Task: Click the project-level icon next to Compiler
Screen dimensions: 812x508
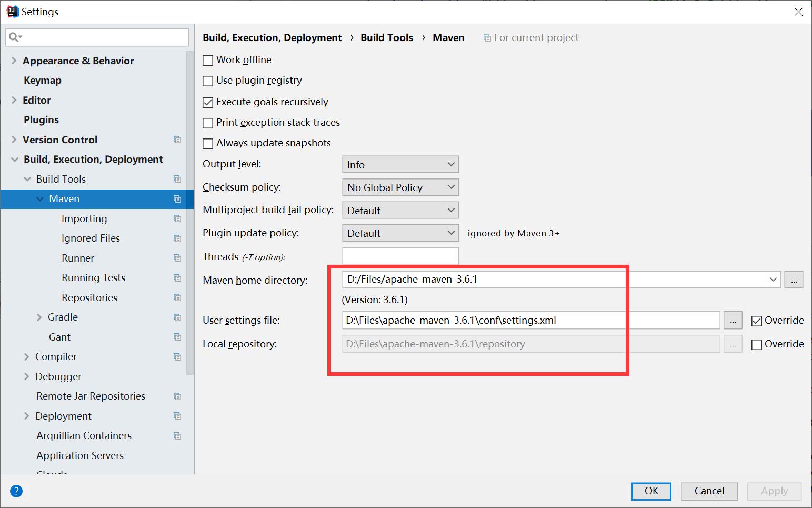Action: pyautogui.click(x=177, y=357)
